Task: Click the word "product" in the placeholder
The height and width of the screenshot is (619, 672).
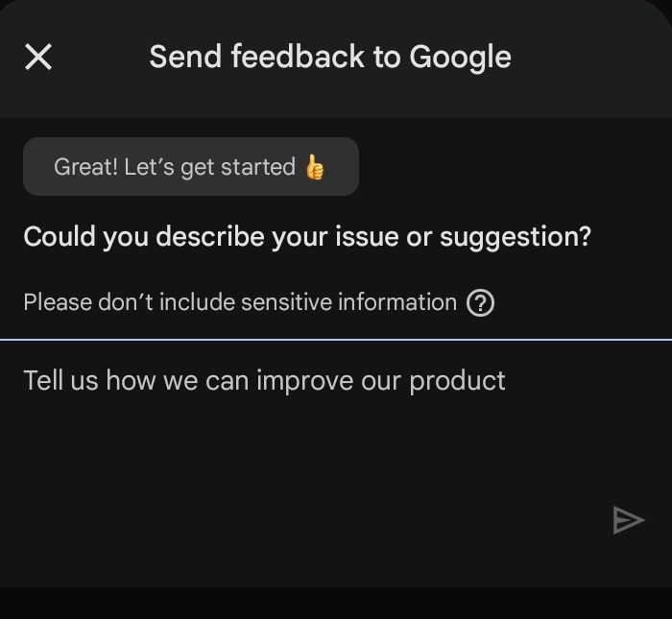Action: pos(457,381)
